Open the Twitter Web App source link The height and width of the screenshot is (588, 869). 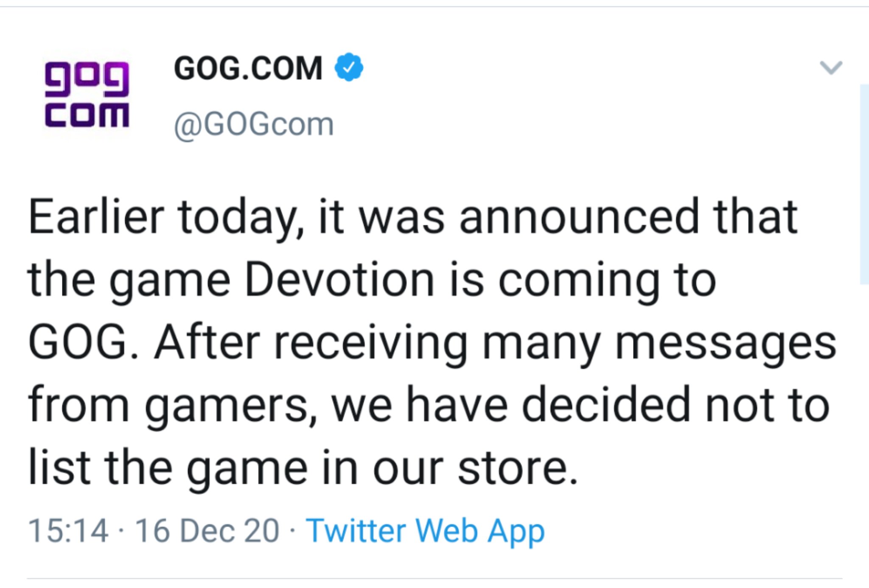point(425,532)
